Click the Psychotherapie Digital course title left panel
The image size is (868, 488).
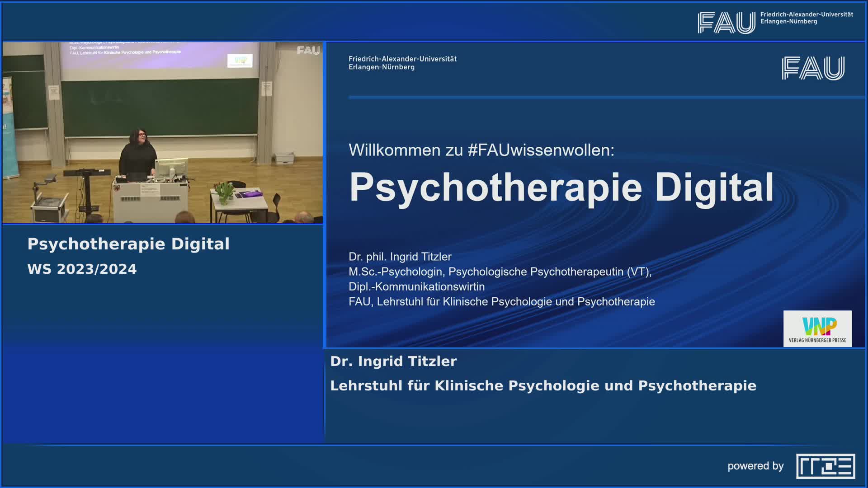pyautogui.click(x=128, y=244)
